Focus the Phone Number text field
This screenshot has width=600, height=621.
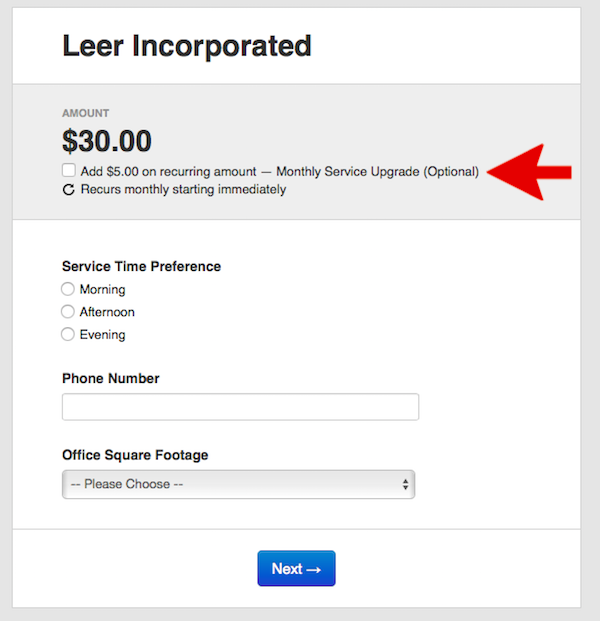coord(240,407)
